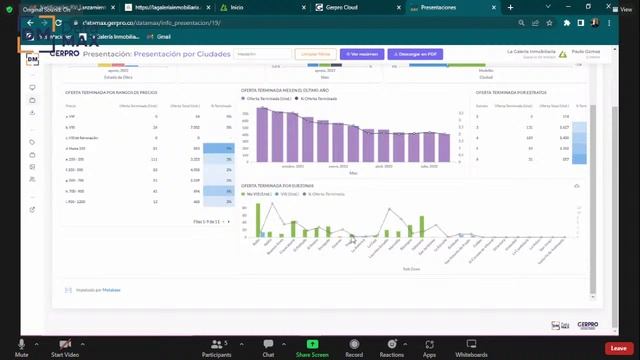640x360 pixels.
Task: Open the Participants panel in Zoom
Action: 217,348
